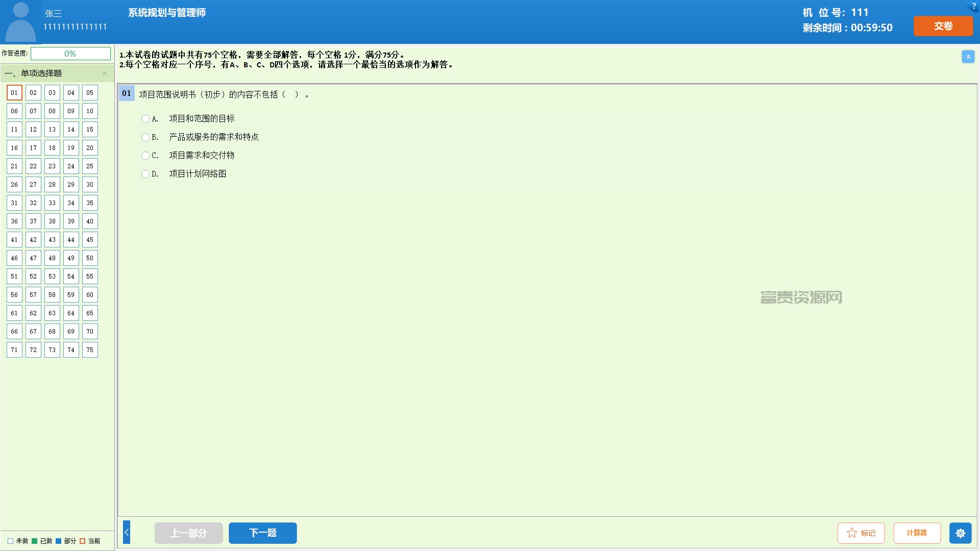Screen dimensions: 980x551
Task: Jump to question 75
Action: click(90, 350)
